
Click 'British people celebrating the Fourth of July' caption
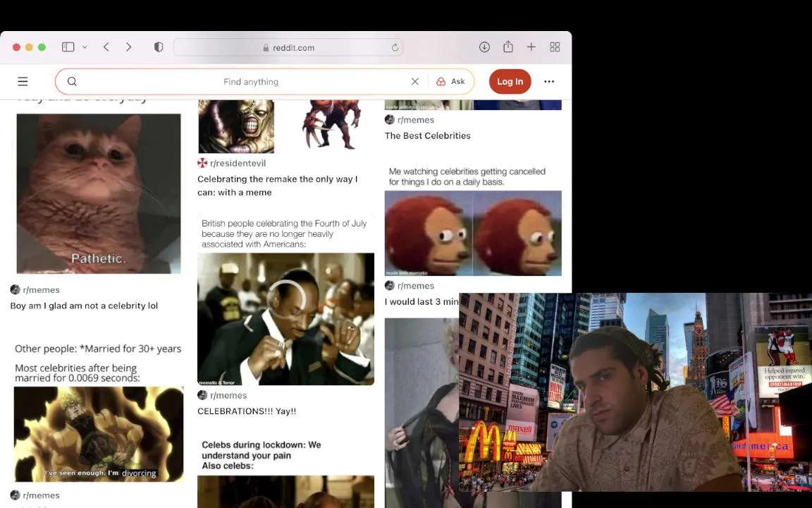284,234
